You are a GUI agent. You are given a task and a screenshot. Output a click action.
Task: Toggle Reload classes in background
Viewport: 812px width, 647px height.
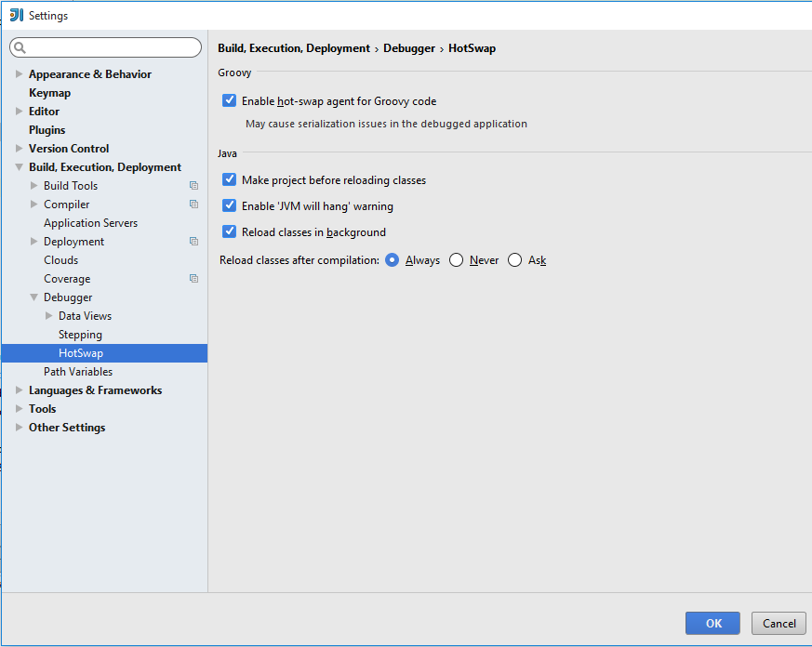229,231
